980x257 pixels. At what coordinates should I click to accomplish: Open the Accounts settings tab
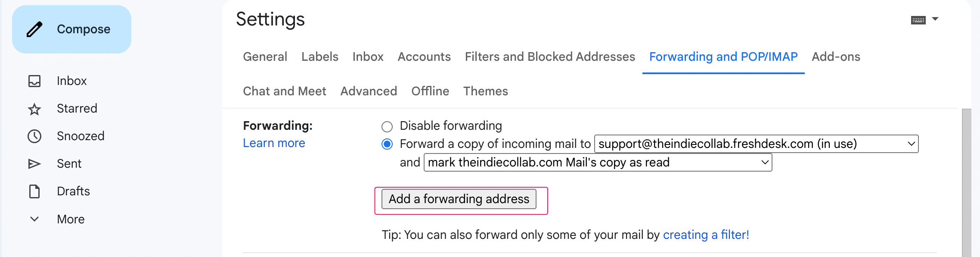coord(424,57)
